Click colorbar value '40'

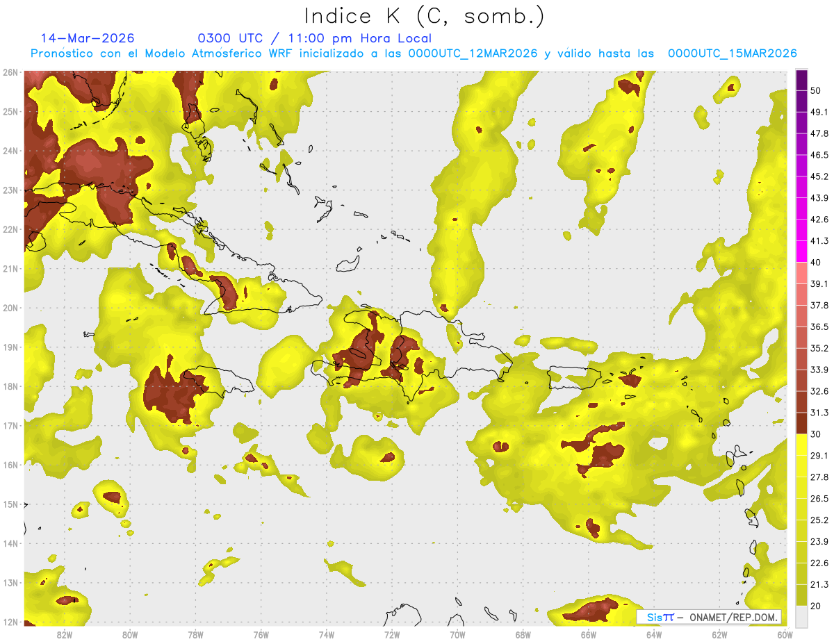tap(817, 262)
